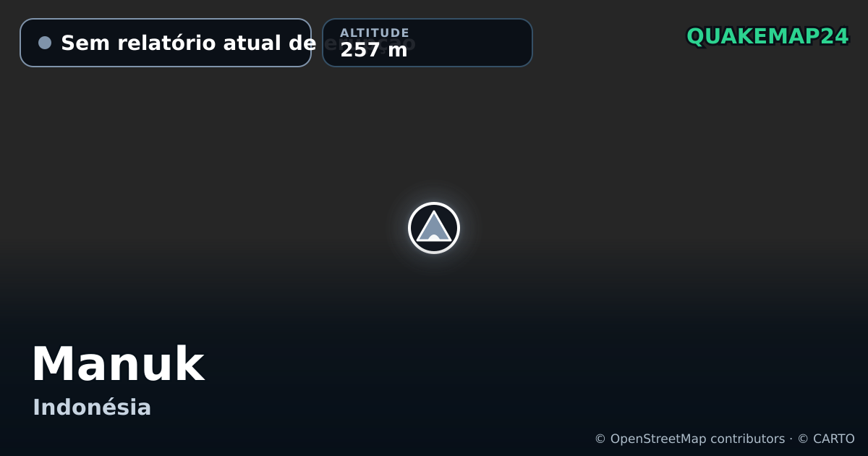This screenshot has width=868, height=456.
Task: Click the gray status dot indicator
Action: pos(45,43)
